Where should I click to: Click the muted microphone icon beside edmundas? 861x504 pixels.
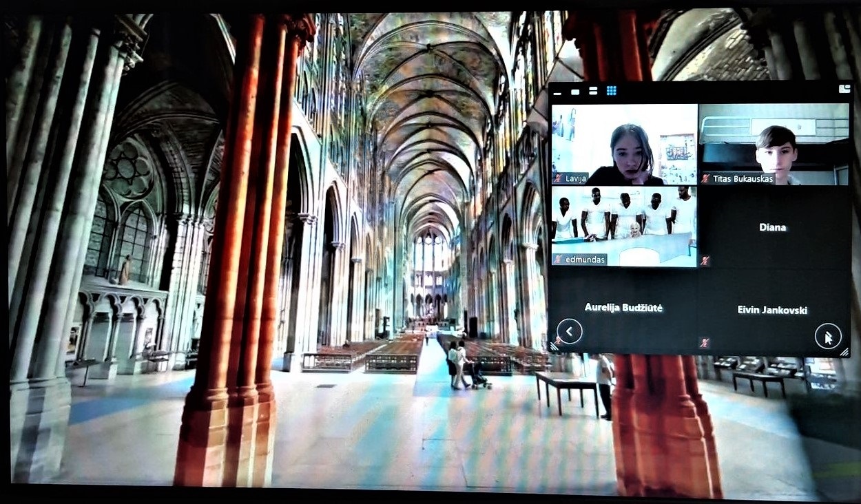click(x=557, y=260)
